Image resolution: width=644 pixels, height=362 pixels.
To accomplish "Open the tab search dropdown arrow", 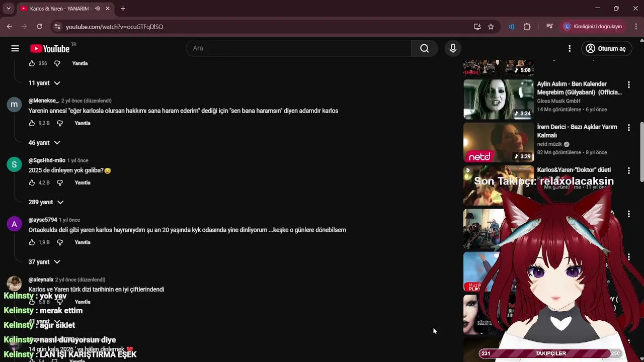I will click(8, 9).
